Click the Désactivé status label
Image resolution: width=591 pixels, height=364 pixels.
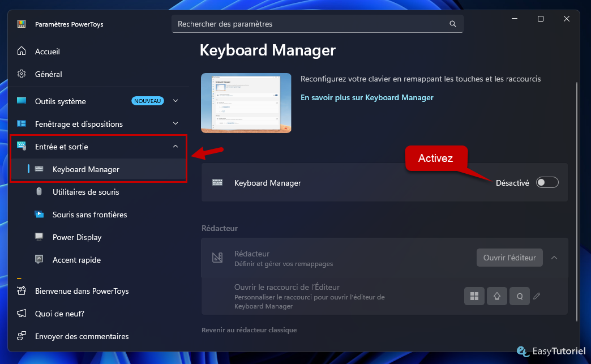coord(512,183)
